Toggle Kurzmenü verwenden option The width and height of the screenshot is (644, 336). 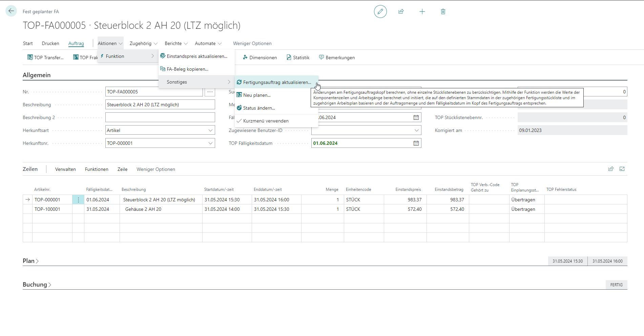coord(266,121)
